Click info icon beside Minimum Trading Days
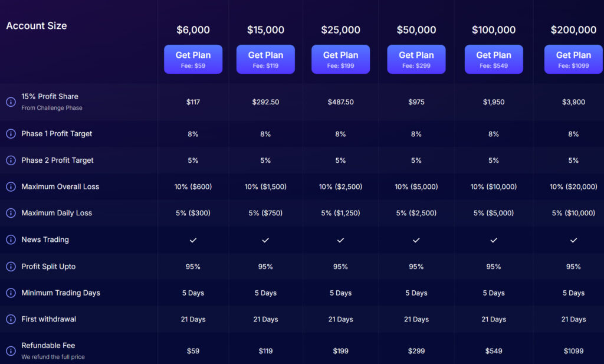Image resolution: width=604 pixels, height=364 pixels. coord(11,293)
